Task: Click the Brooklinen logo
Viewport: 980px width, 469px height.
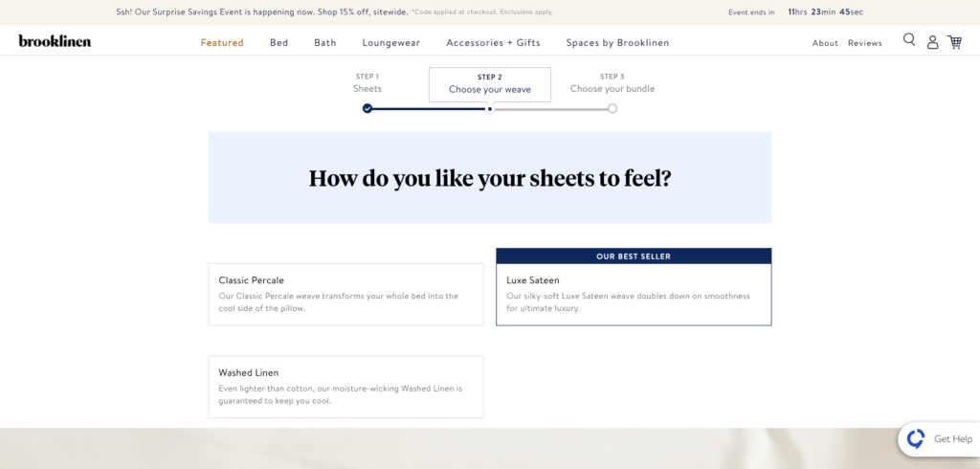Action: pos(55,41)
